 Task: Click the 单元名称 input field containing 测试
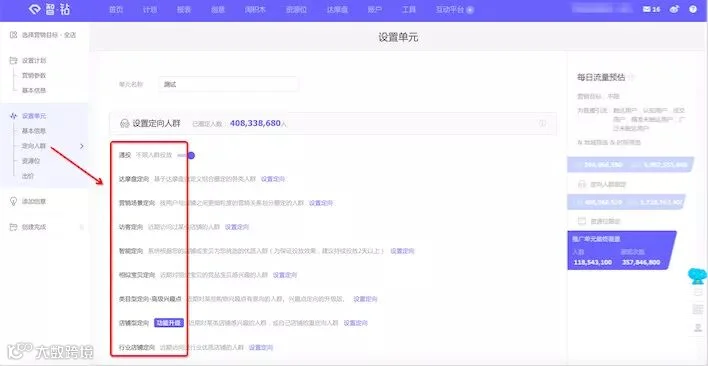(x=228, y=84)
